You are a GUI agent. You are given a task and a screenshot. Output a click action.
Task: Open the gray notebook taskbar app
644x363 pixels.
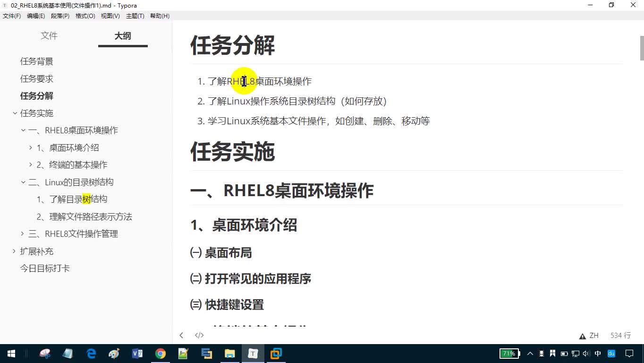pyautogui.click(x=68, y=354)
